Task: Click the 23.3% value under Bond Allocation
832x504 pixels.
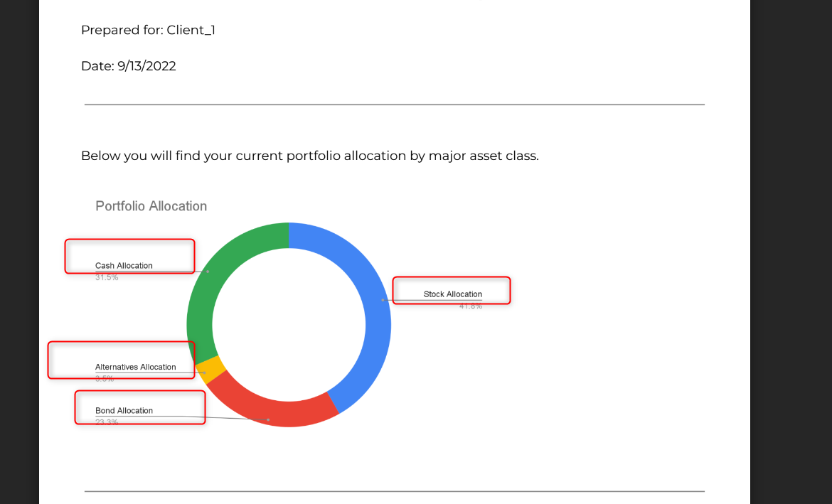Action: pos(107,422)
